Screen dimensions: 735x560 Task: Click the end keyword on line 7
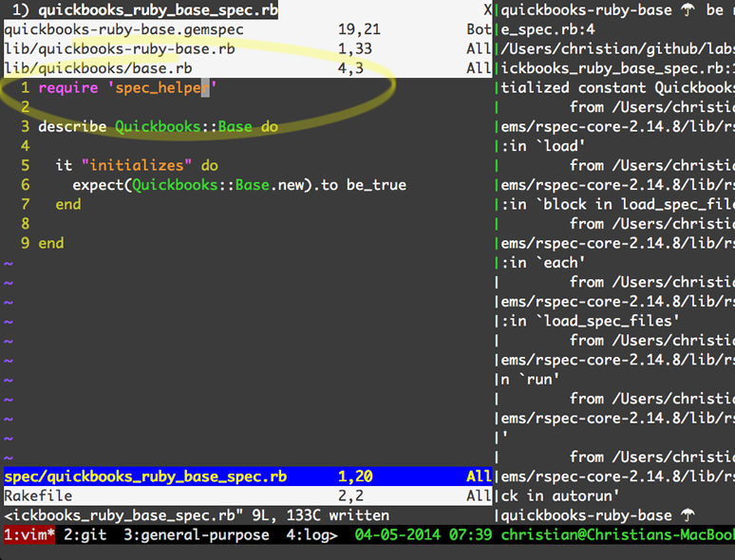tap(68, 204)
